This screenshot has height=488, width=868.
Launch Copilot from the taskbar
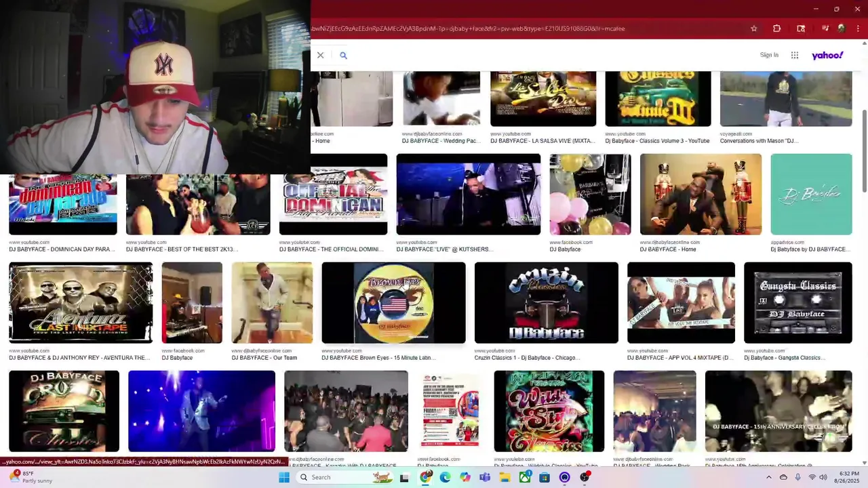tap(465, 477)
